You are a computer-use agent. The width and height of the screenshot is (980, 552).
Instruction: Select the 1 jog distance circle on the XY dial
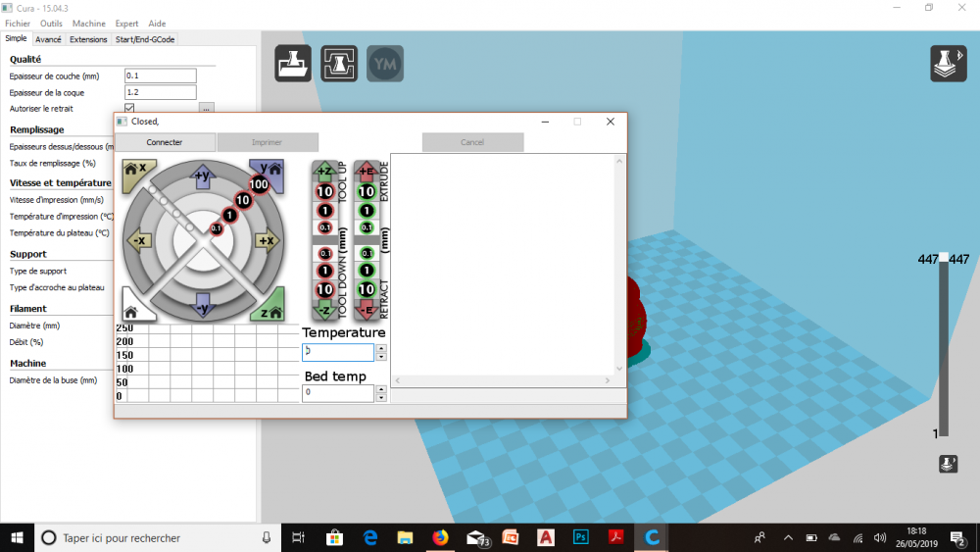229,215
